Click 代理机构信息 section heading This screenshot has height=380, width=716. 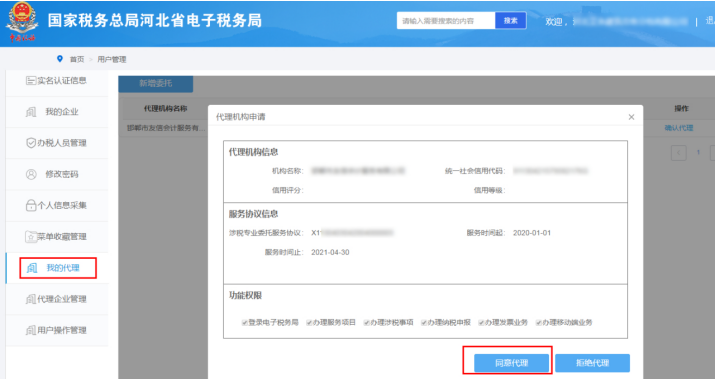click(x=253, y=152)
